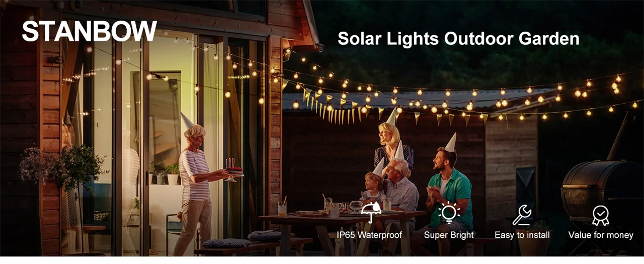Click the Value for money badge icon
Viewport: 644px width, 264px height.
[601, 215]
